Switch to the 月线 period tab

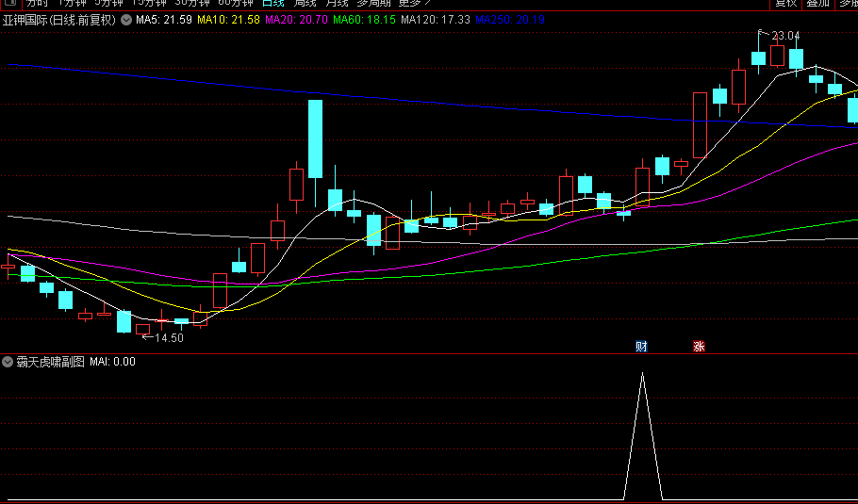point(338,3)
